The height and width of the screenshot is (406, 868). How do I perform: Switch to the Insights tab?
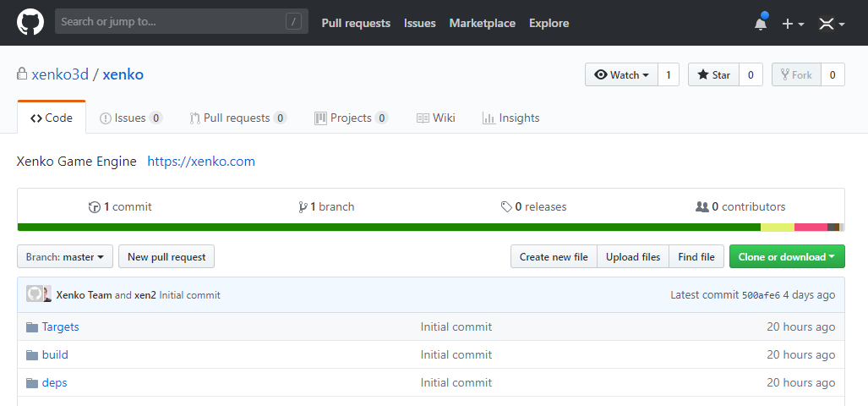(x=510, y=118)
